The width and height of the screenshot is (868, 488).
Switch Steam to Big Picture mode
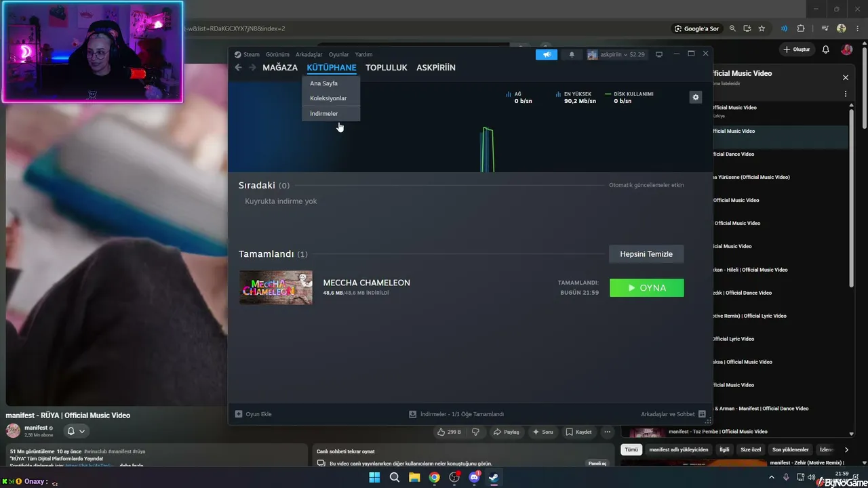[658, 54]
